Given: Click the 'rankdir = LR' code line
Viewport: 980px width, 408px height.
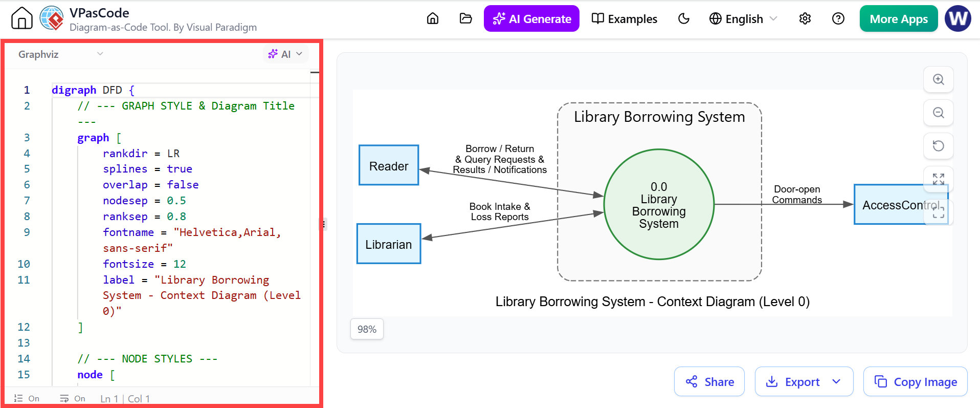Looking at the screenshot, I should point(141,154).
